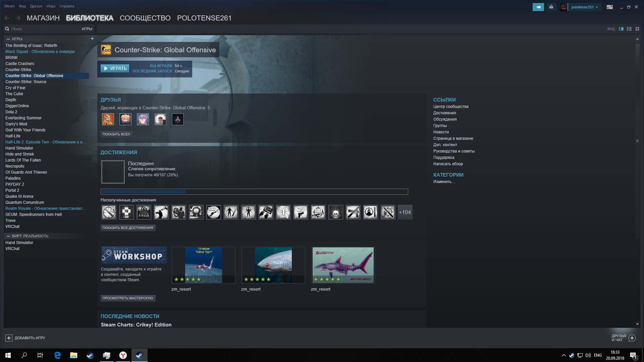
Task: Open first friend's blonde avatar
Action: click(x=108, y=119)
